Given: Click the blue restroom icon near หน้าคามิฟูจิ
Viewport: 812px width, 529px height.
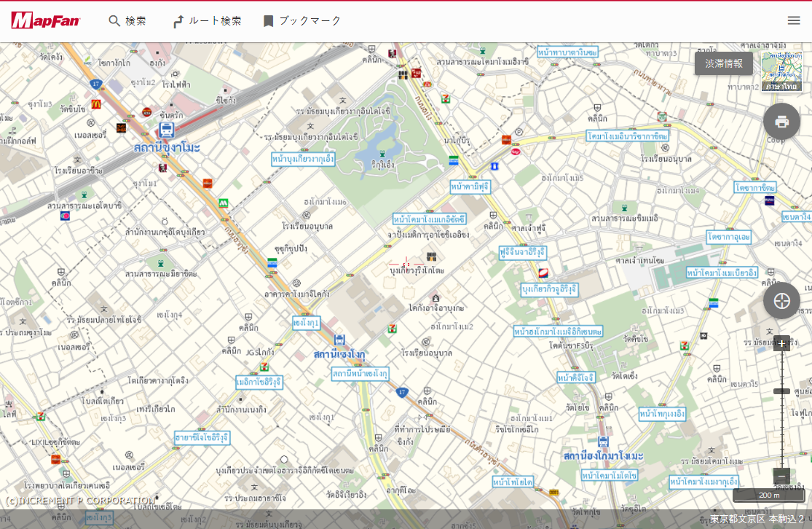Looking at the screenshot, I should point(494,166).
